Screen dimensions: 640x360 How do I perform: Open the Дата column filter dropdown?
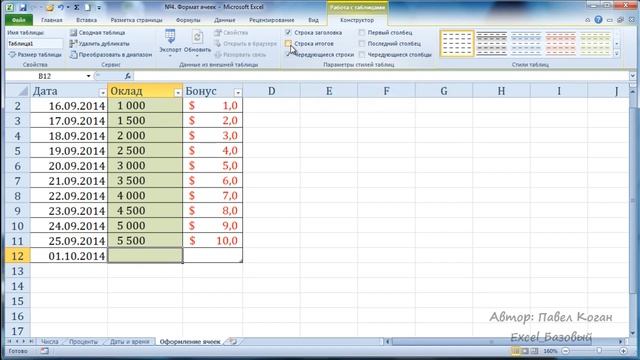[102, 93]
